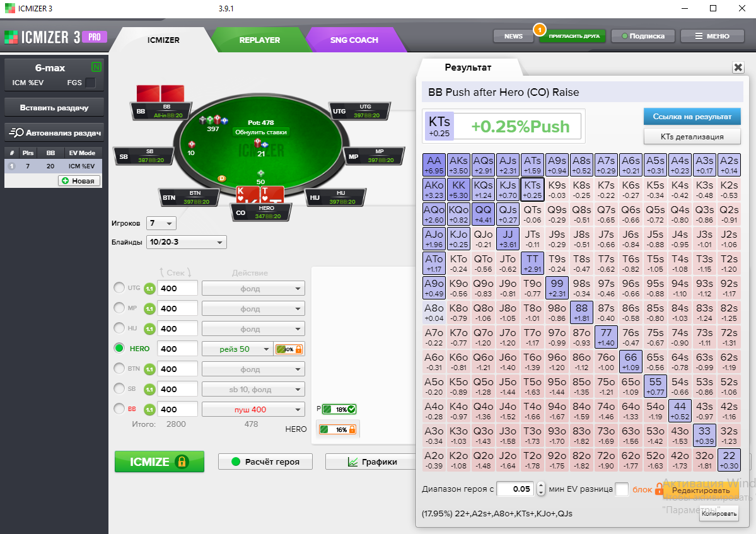The height and width of the screenshot is (534, 756).
Task: Click the UTG 1.1 green badge
Action: 149,289
